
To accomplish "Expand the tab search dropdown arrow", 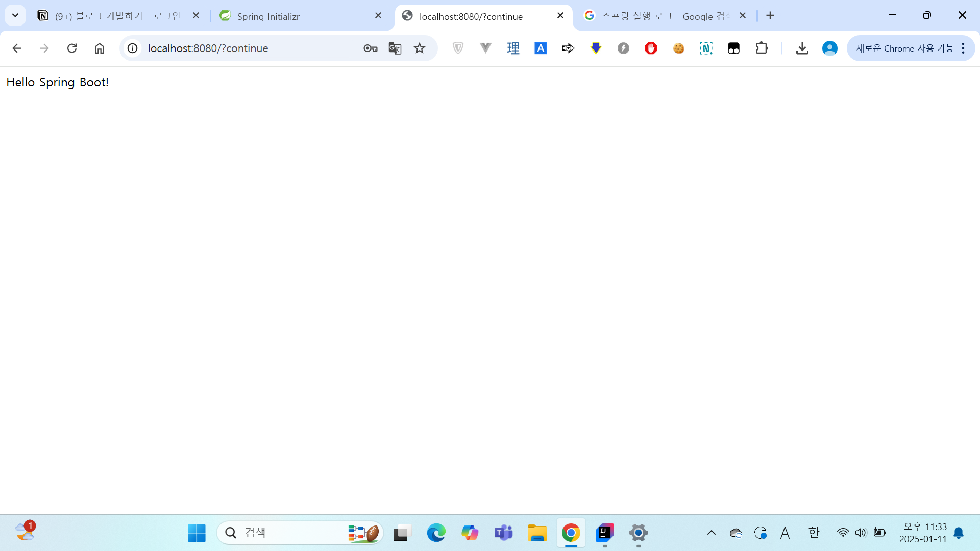I will point(15,15).
